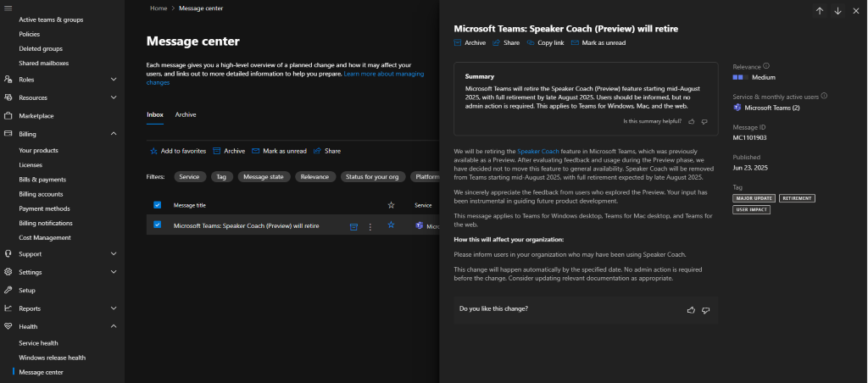868x383 pixels.
Task: Open Service health in sidebar
Action: click(x=38, y=343)
